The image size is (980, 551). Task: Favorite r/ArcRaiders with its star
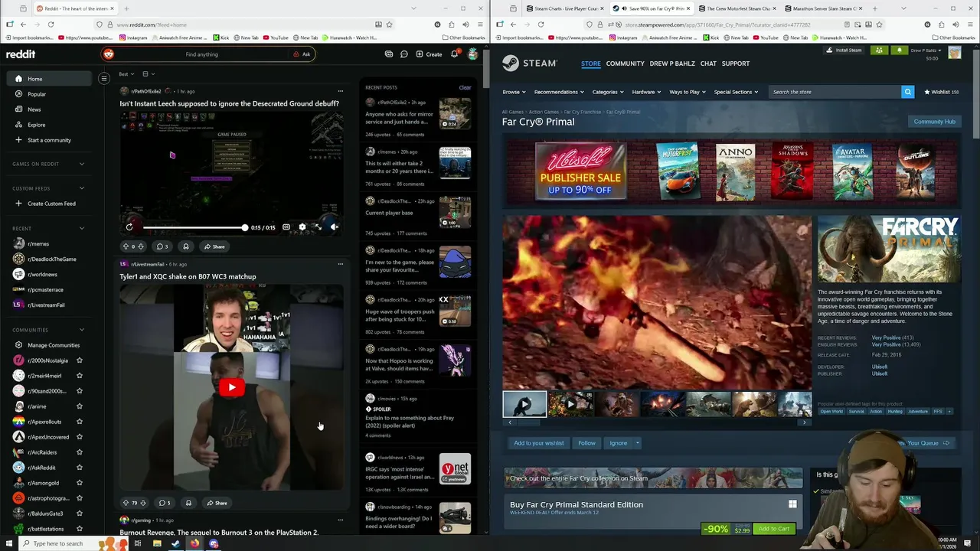click(x=79, y=452)
